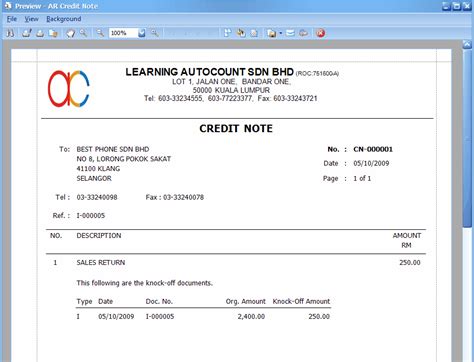Click the 'Doc. No.' column header
The height and width of the screenshot is (362, 474).
pyautogui.click(x=159, y=301)
